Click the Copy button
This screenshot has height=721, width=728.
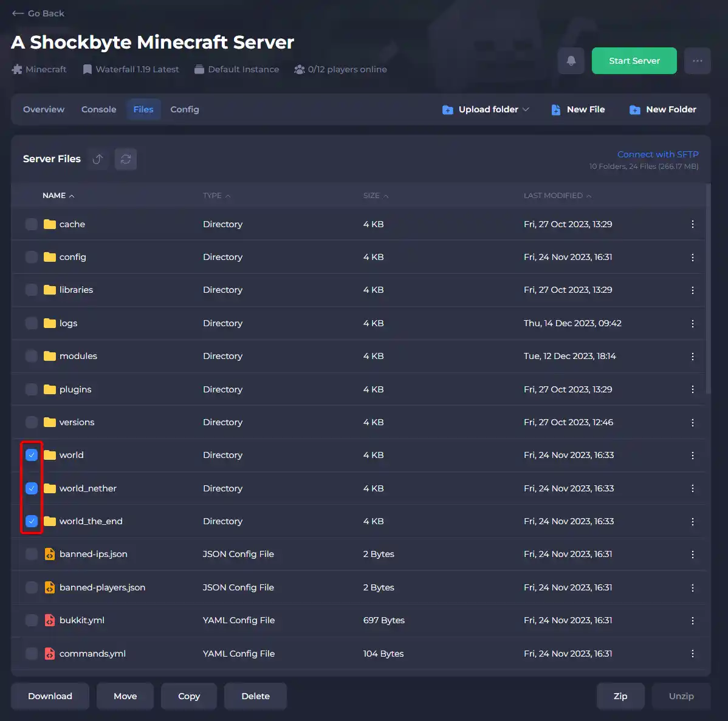(x=189, y=696)
